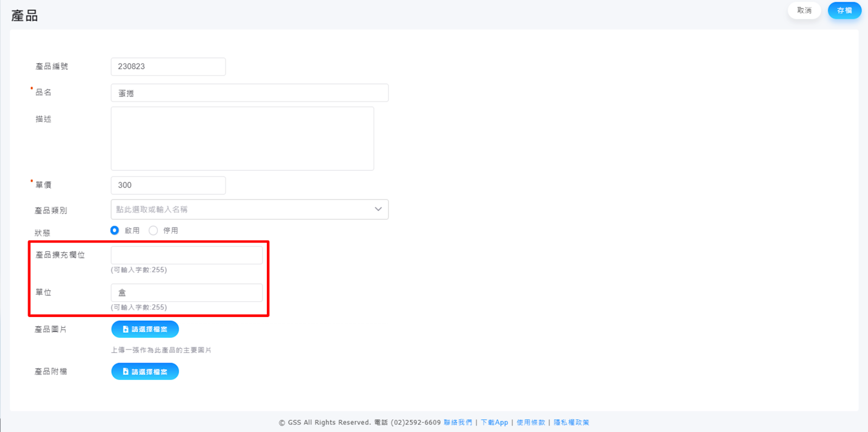Click the 單位 input field
Screen dimensions: 868x432
pyautogui.click(x=187, y=293)
